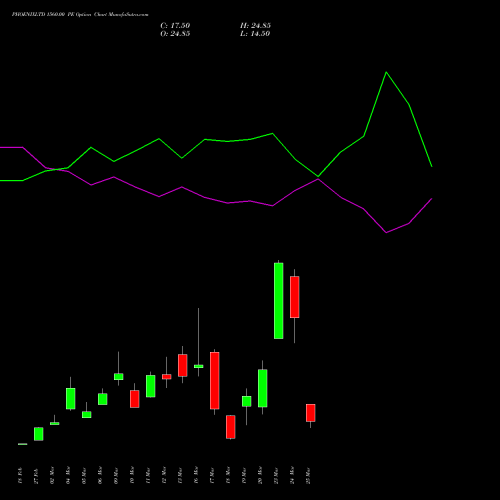Select the '04 Mar' date label

coord(68,476)
